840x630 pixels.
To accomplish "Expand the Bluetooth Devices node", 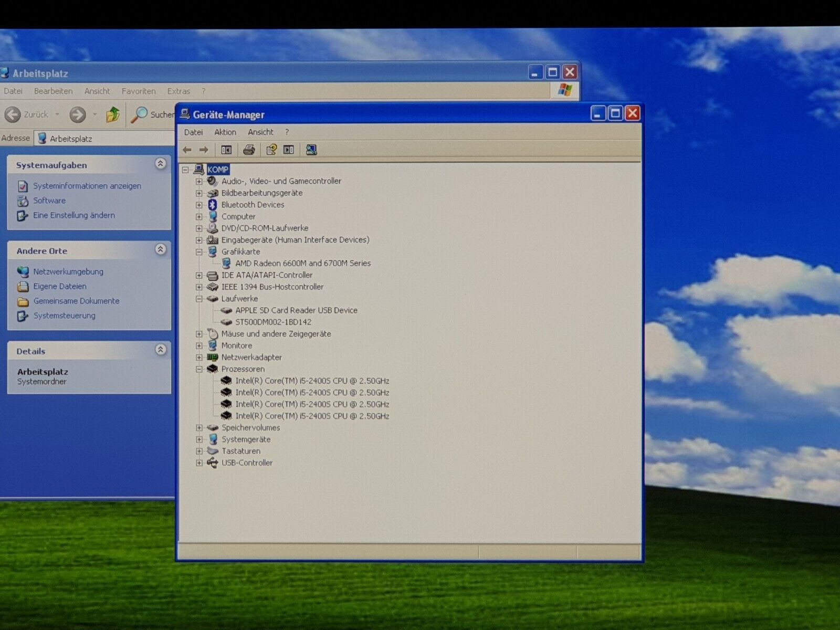I will click(199, 205).
